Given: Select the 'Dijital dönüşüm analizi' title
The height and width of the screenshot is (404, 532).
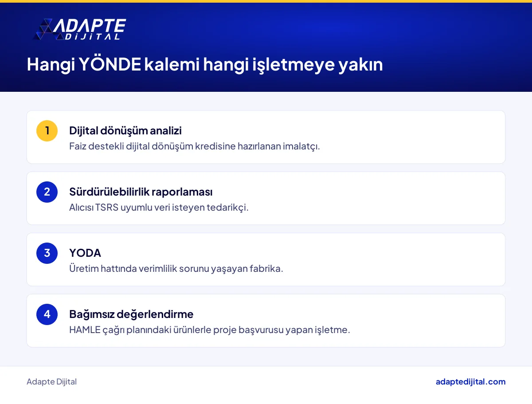Looking at the screenshot, I should [x=125, y=131].
